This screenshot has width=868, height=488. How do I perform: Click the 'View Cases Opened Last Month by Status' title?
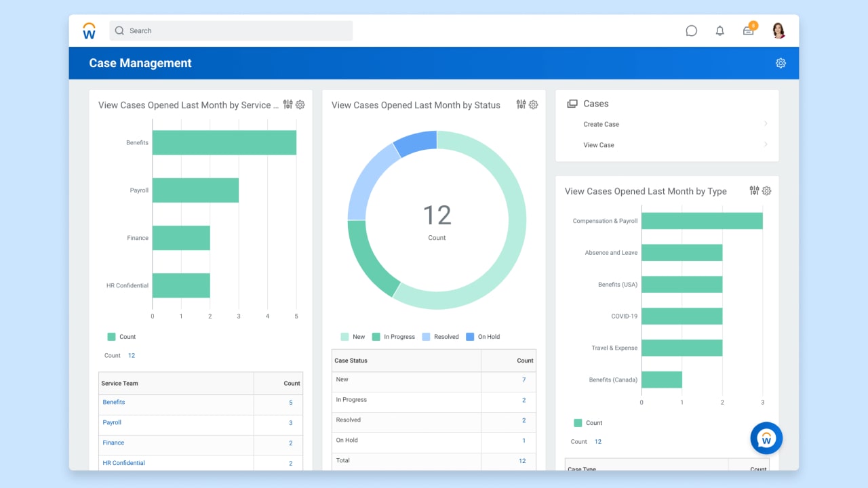point(416,105)
